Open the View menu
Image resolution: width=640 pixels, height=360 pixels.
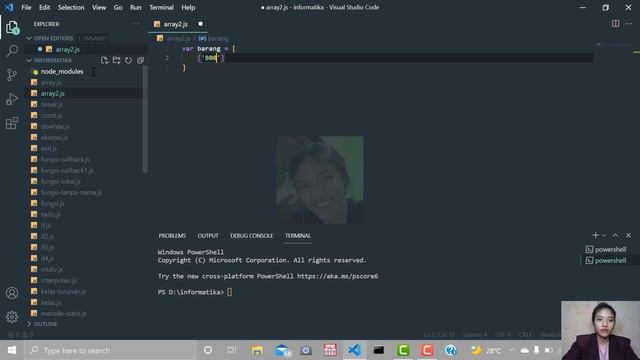(x=99, y=7)
